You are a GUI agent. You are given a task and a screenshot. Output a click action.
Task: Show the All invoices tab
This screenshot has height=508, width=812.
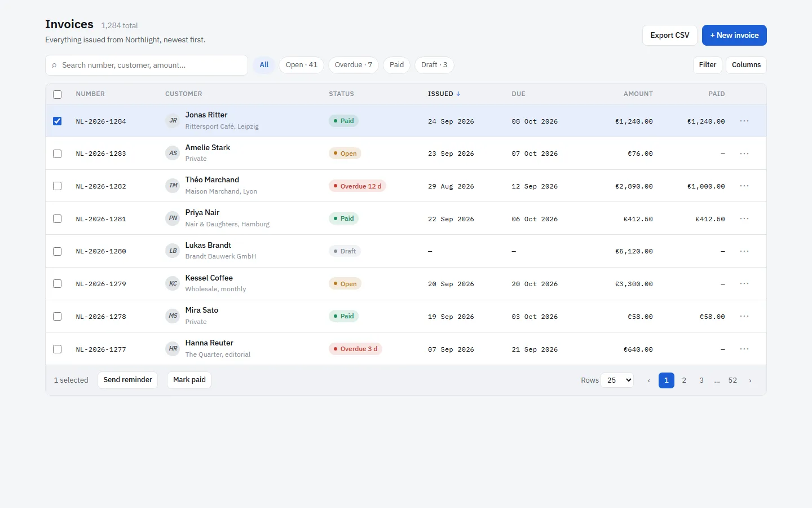pos(264,65)
